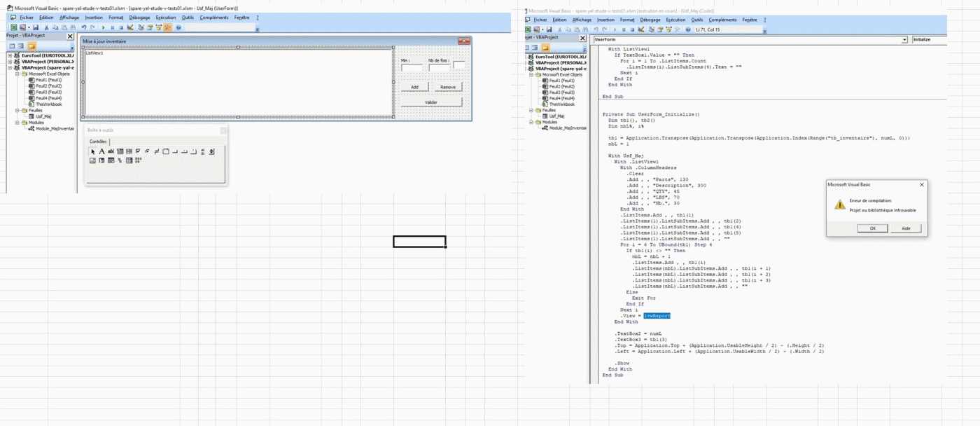Open the Débogage menu in left window
This screenshot has width=980, height=426.
[141, 18]
